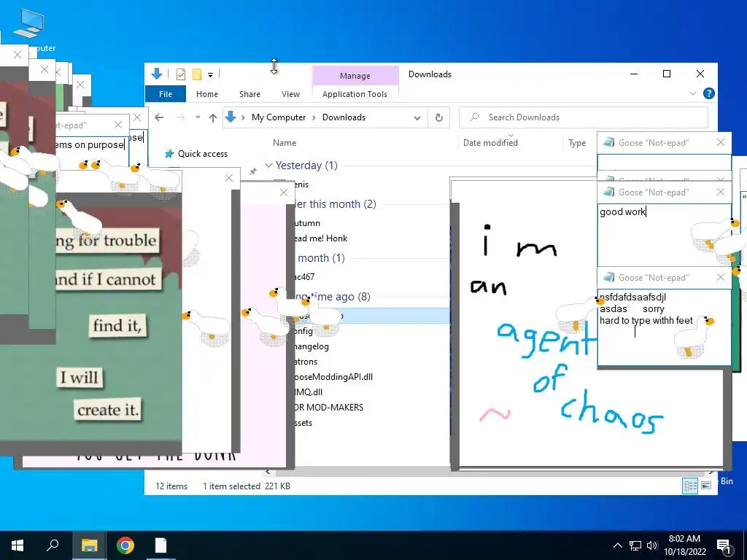Select the 'ead me! Honk' file
The width and height of the screenshot is (747, 560).
tap(321, 238)
